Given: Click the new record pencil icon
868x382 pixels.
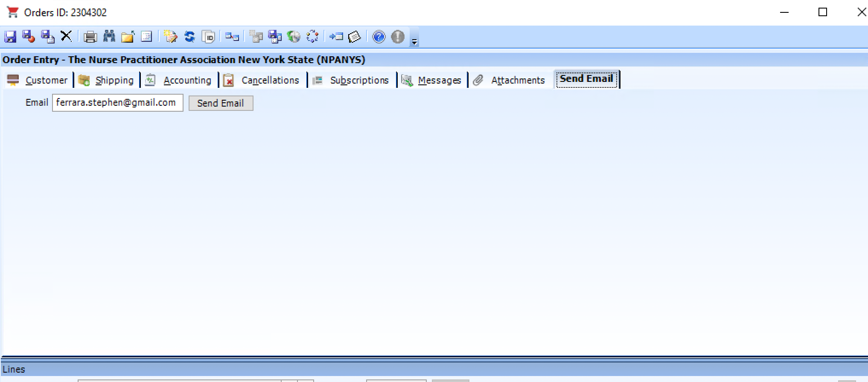Looking at the screenshot, I should point(170,37).
